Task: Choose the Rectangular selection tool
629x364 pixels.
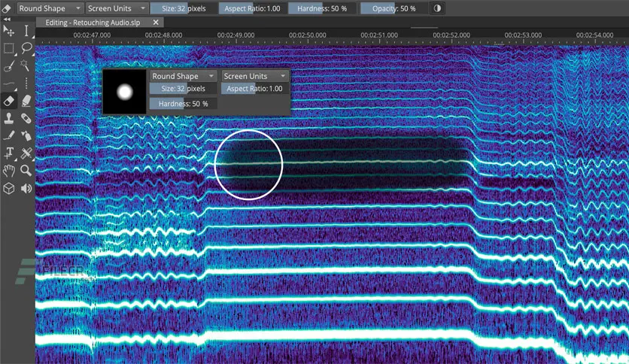Action: point(9,49)
